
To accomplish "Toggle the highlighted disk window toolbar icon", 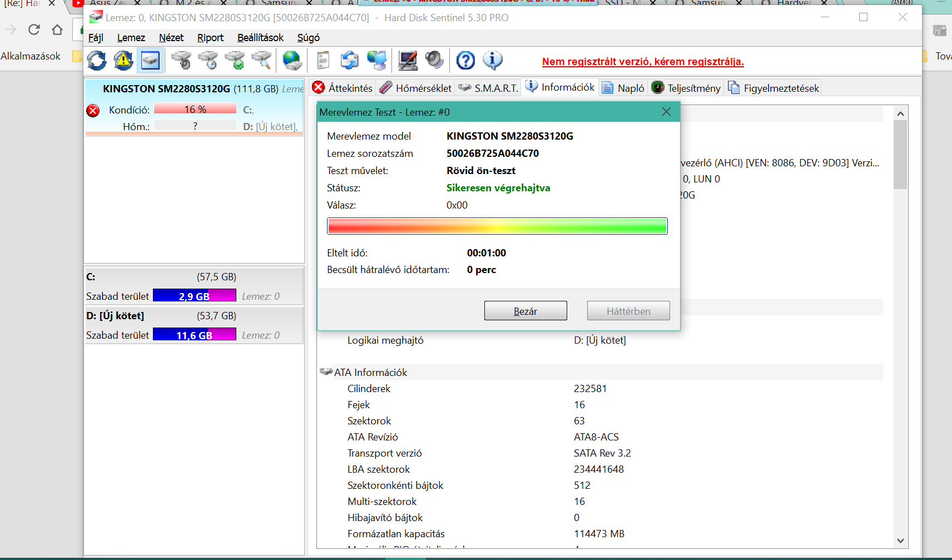I will [x=150, y=60].
